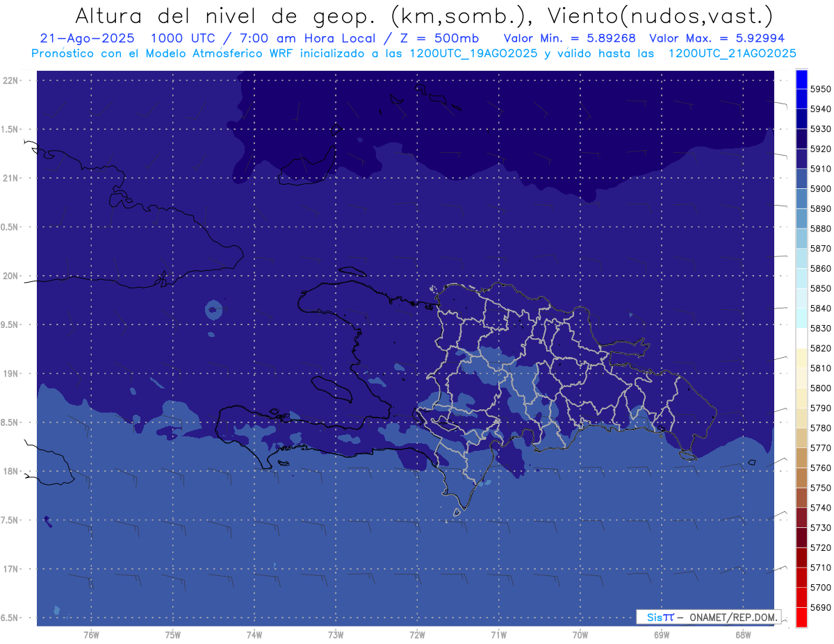Click the 5720 colorbar label
834x644 pixels.
821,547
